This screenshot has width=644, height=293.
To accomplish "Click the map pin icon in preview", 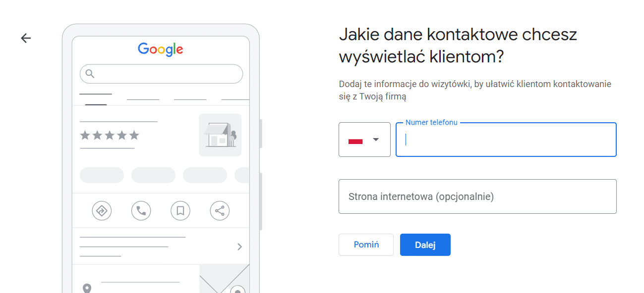I will point(87,288).
